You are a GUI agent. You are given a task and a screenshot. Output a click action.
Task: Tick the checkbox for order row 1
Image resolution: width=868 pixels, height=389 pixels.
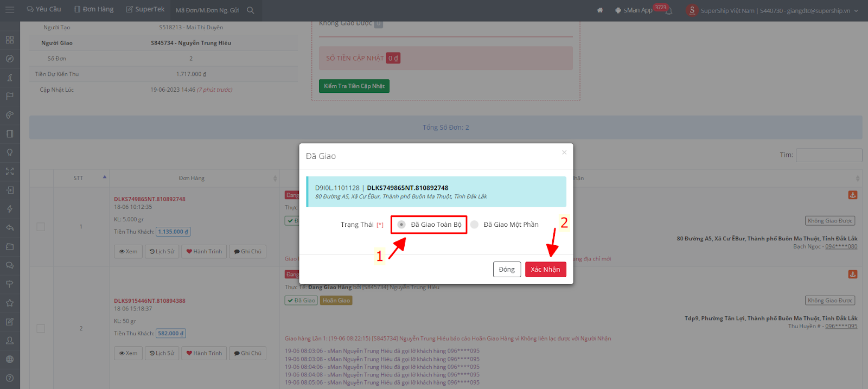(x=41, y=227)
